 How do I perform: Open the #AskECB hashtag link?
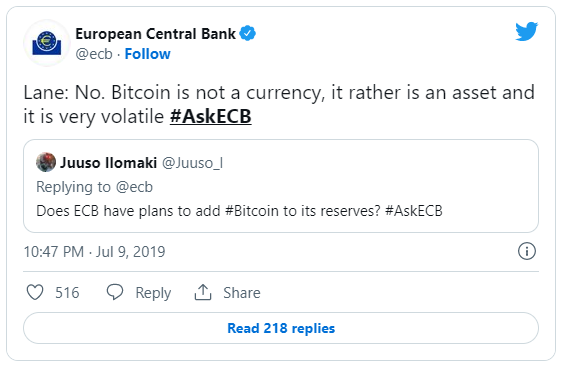click(x=210, y=116)
